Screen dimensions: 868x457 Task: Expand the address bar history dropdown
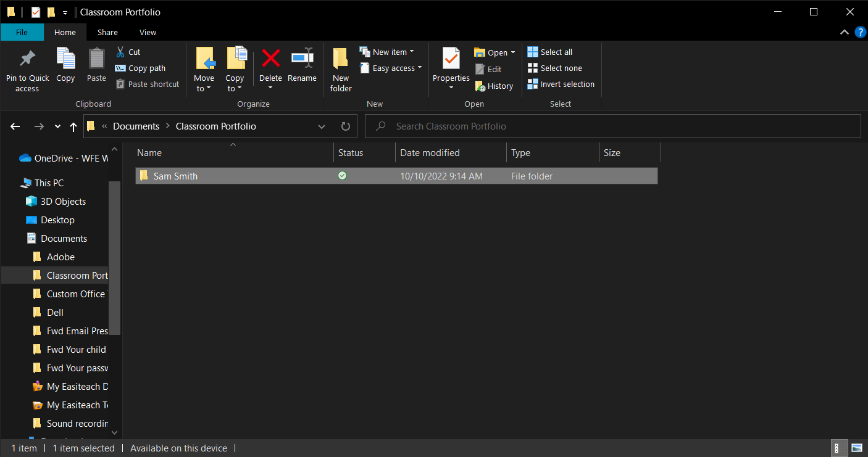coord(322,126)
